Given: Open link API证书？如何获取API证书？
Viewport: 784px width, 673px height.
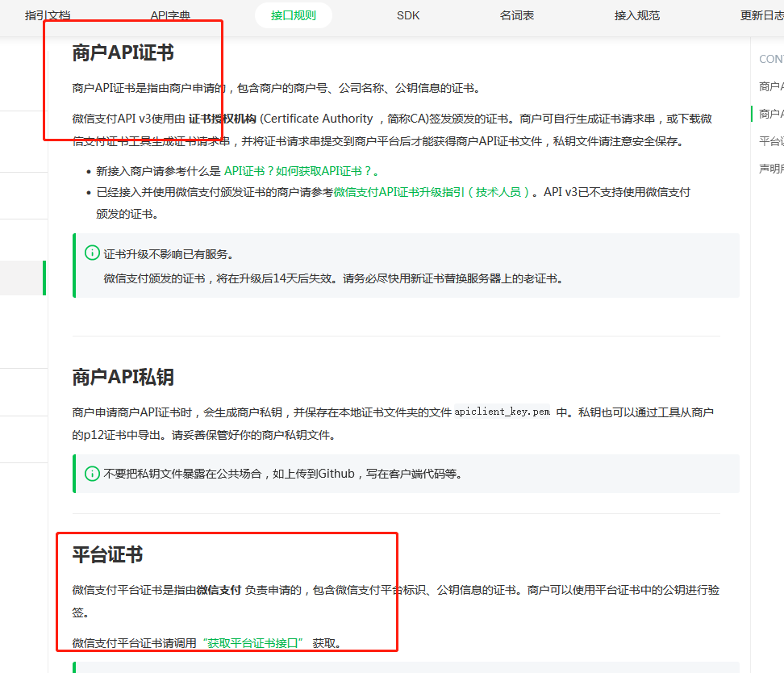Looking at the screenshot, I should pos(300,171).
